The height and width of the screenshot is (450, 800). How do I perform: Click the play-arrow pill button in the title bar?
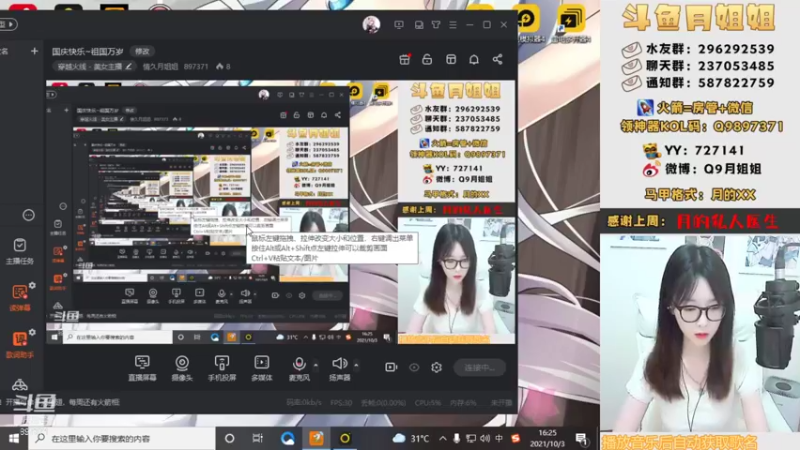point(9,24)
